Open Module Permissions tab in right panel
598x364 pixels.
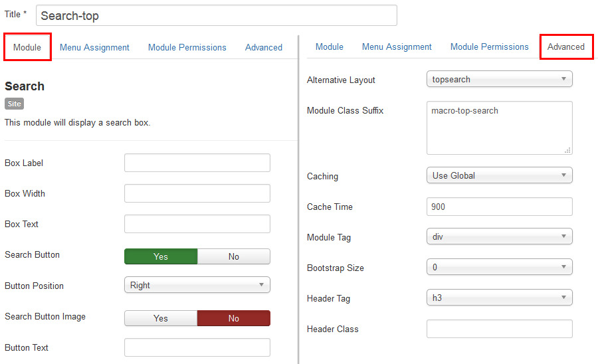pos(489,46)
